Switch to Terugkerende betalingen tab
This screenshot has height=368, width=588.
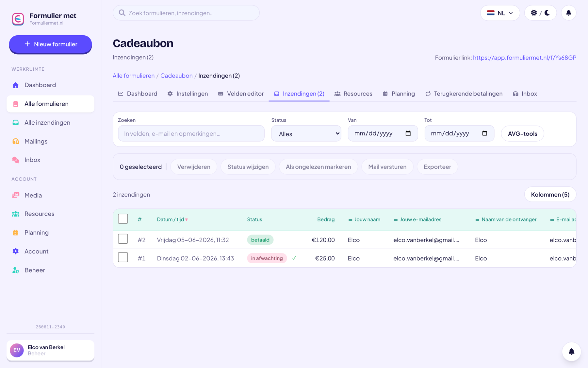[x=464, y=94]
